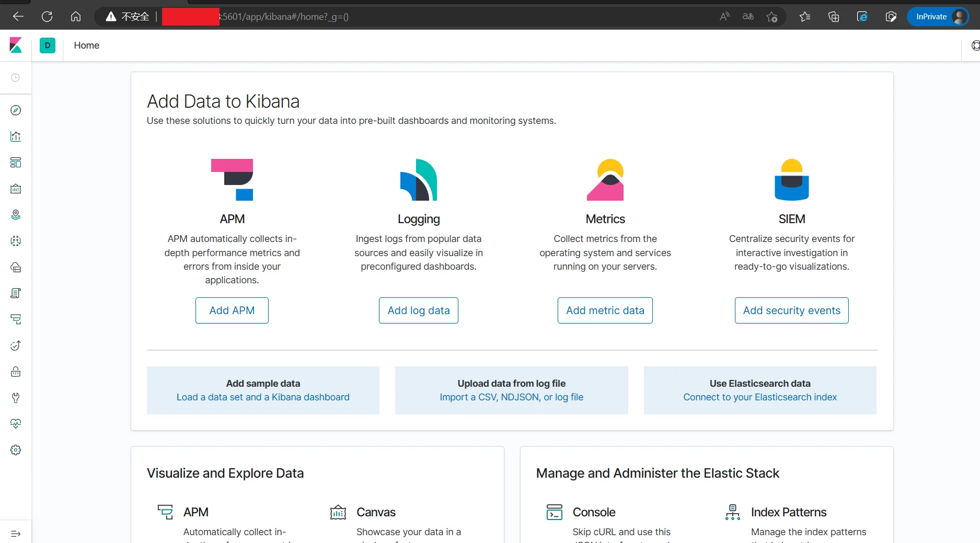980x543 pixels.
Task: Open Maps icon in sidebar
Action: pos(16,215)
